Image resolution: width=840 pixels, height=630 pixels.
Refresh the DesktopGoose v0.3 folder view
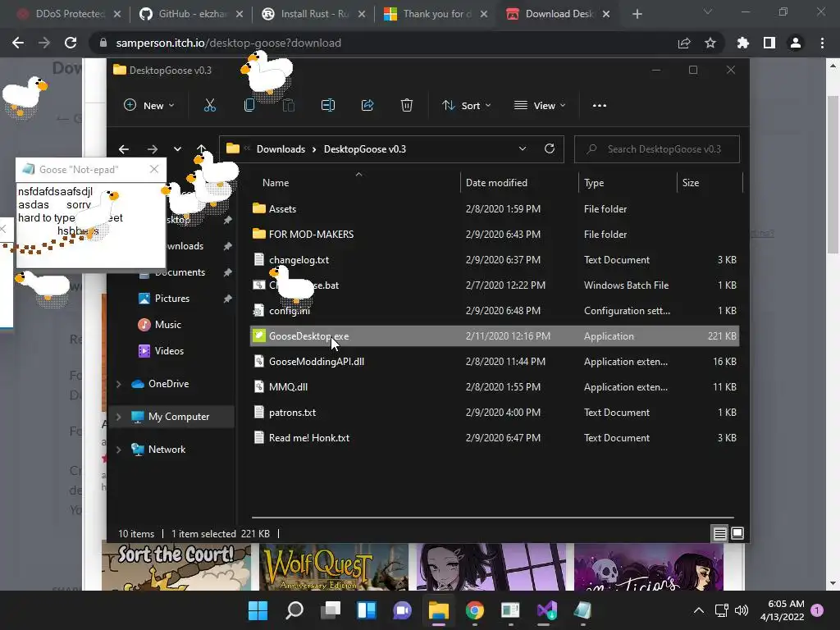549,149
